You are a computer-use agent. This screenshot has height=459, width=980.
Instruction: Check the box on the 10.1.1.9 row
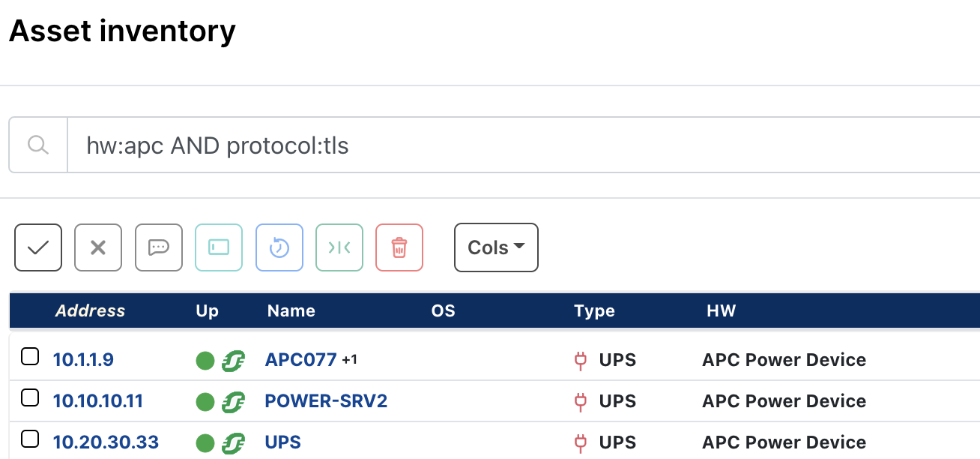click(x=30, y=357)
